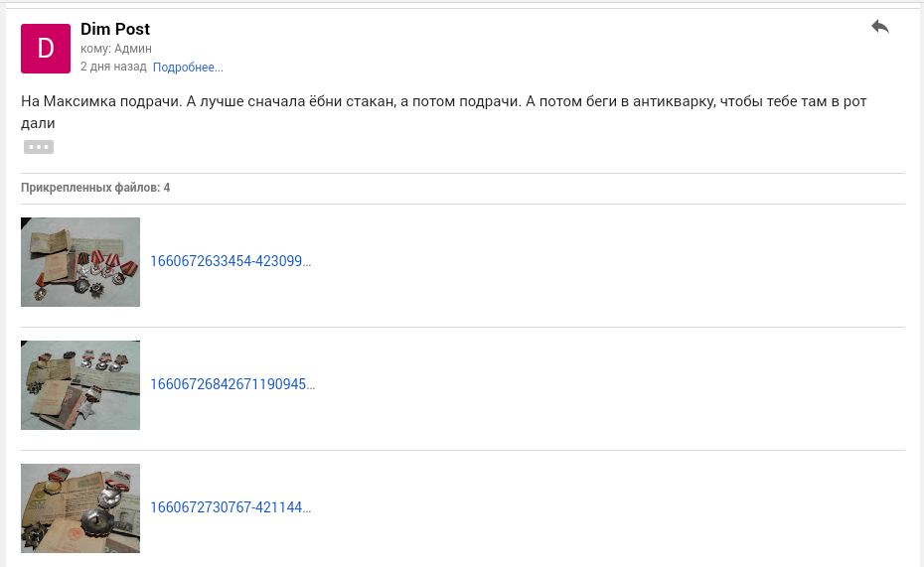Open the third attachment thumbnail image
The width and height of the screenshot is (924, 567).
80,508
